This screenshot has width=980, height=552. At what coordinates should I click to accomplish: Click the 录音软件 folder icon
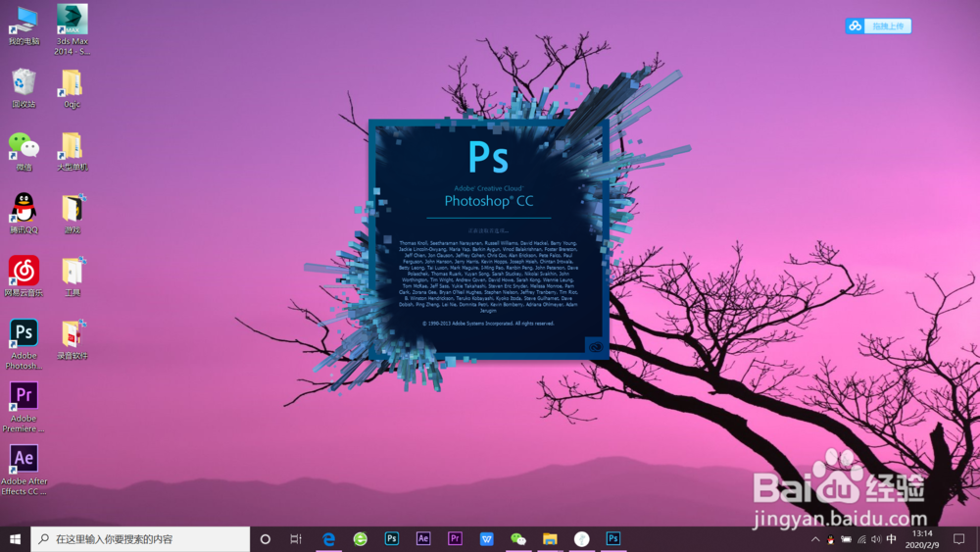coord(72,339)
